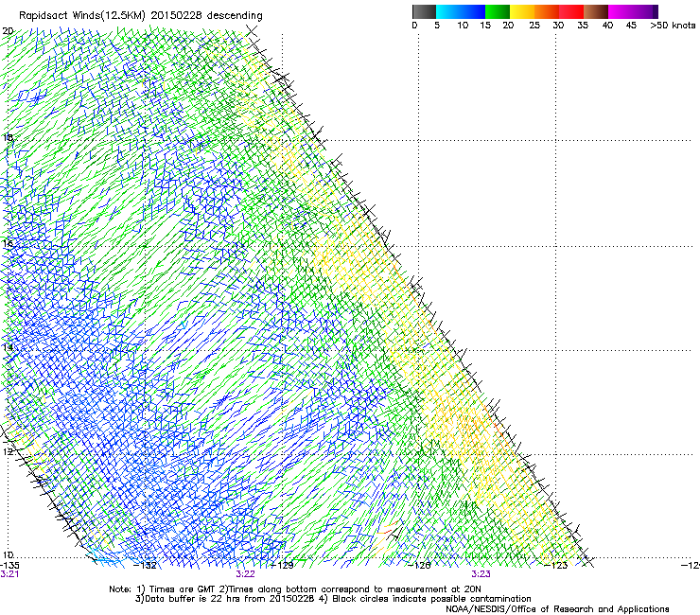Click the '>50 knots' legend label

[x=673, y=26]
